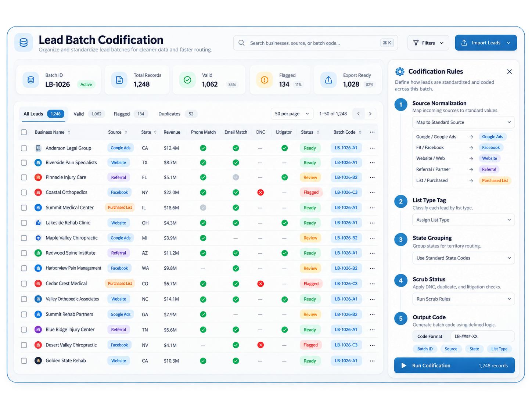Tick the Pinnacle Injury Care checkbox
The image size is (532, 399).
point(24,177)
